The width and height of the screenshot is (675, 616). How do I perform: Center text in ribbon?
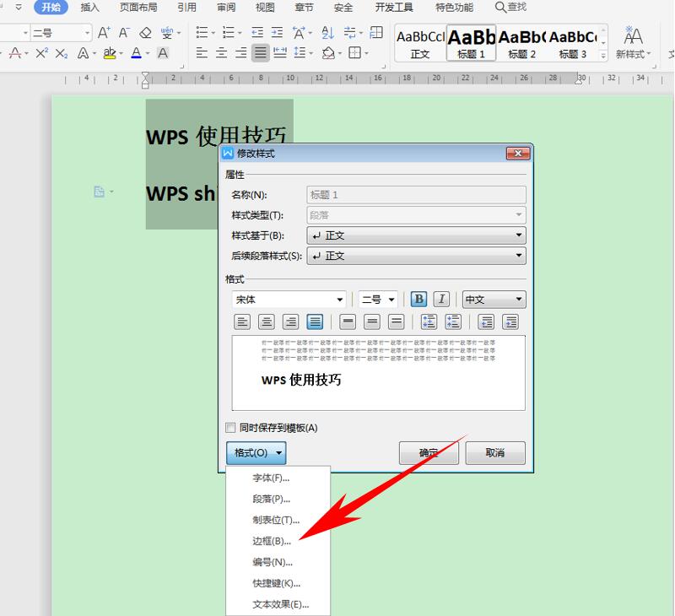tap(221, 53)
